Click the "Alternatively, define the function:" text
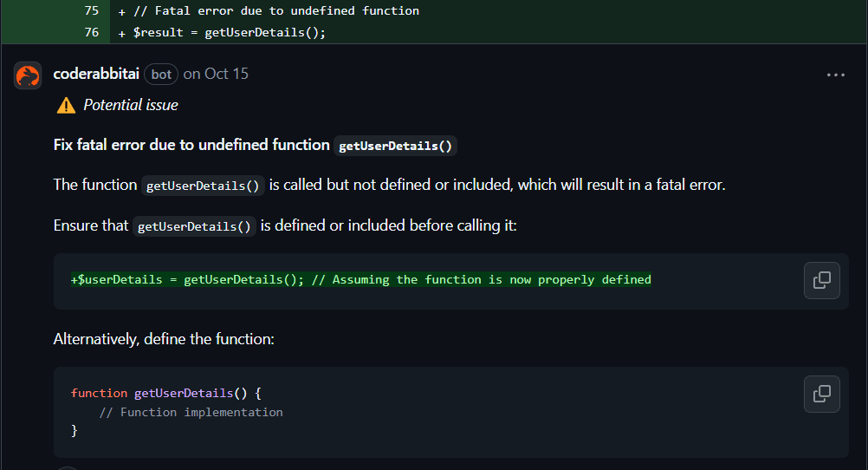The width and height of the screenshot is (868, 470). 164,339
